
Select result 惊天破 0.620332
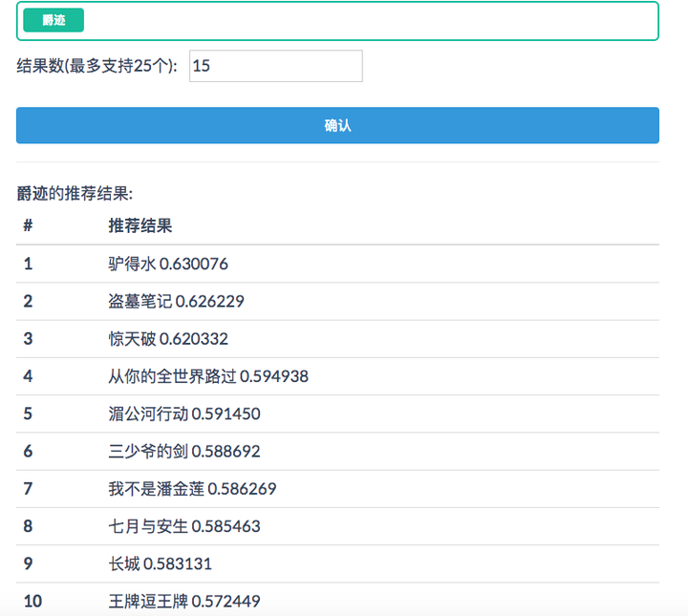coord(168,339)
